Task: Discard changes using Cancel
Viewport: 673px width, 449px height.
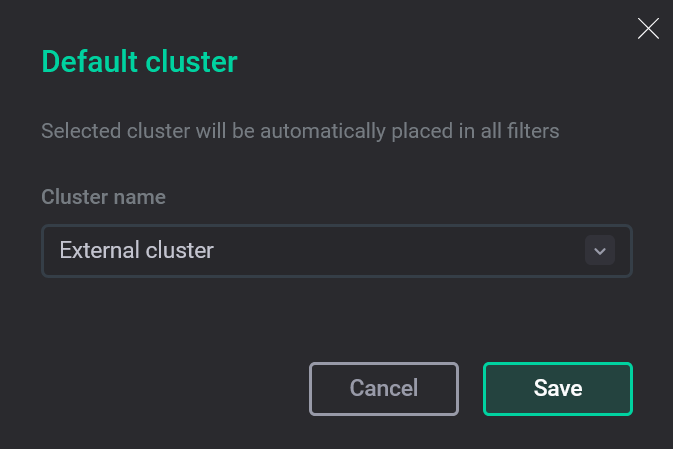Action: pos(384,388)
